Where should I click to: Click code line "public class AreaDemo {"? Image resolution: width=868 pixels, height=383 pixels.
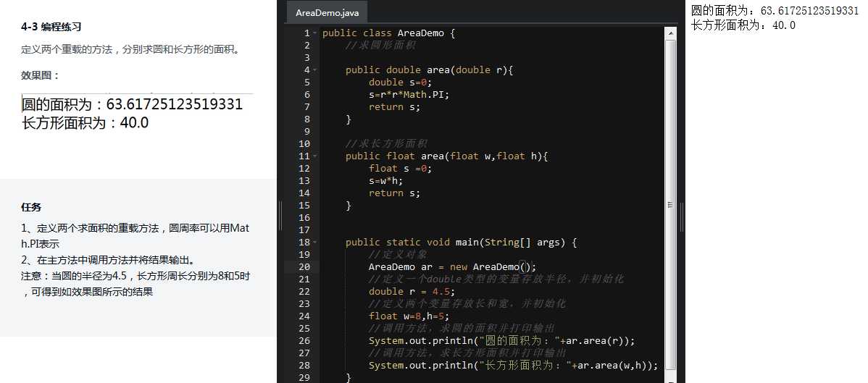[388, 33]
